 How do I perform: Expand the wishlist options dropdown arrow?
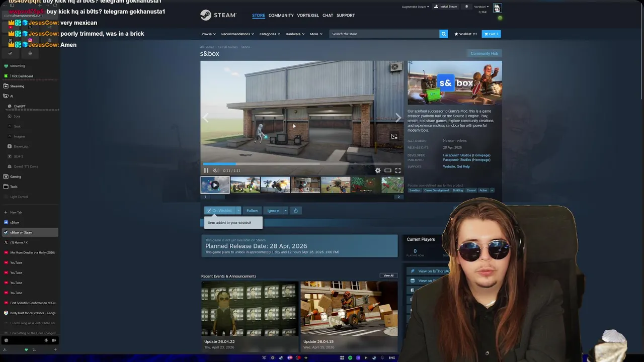tap(238, 211)
